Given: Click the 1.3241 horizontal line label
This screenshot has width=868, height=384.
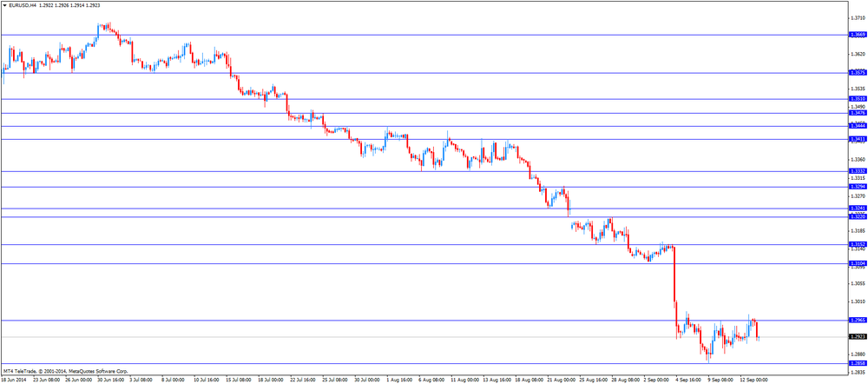Looking at the screenshot, I should [857, 209].
